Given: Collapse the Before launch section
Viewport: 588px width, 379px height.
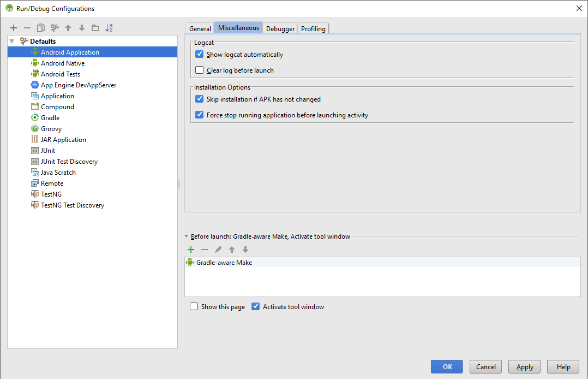Looking at the screenshot, I should (x=187, y=236).
